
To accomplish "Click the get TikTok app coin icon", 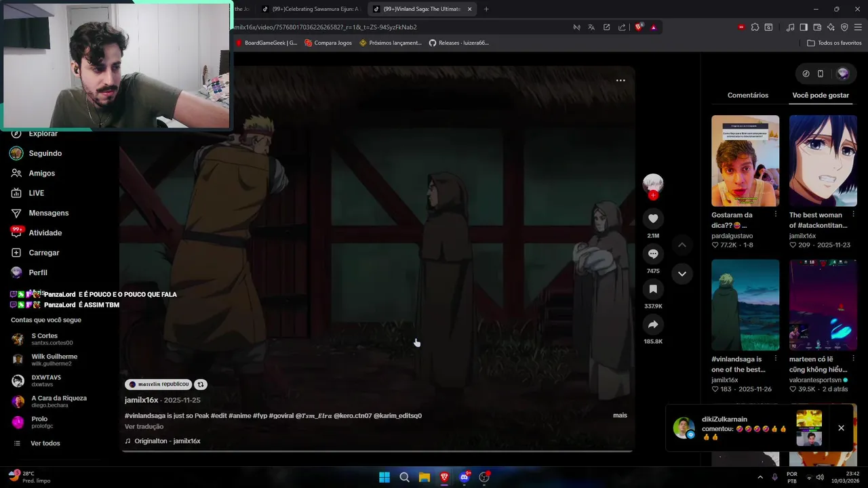I will (806, 74).
